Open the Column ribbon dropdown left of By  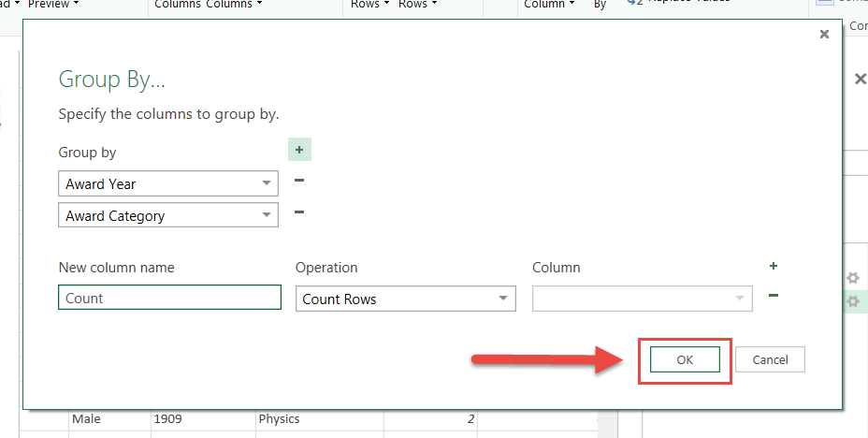pos(547,5)
